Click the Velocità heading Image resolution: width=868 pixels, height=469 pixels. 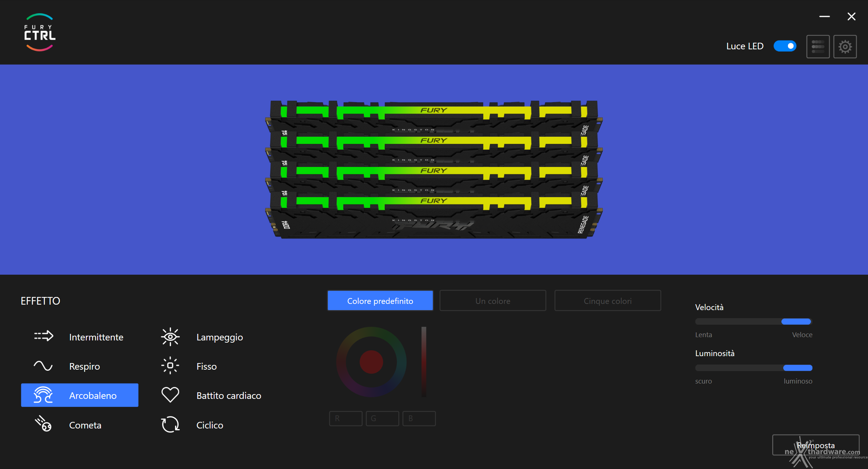(x=709, y=307)
